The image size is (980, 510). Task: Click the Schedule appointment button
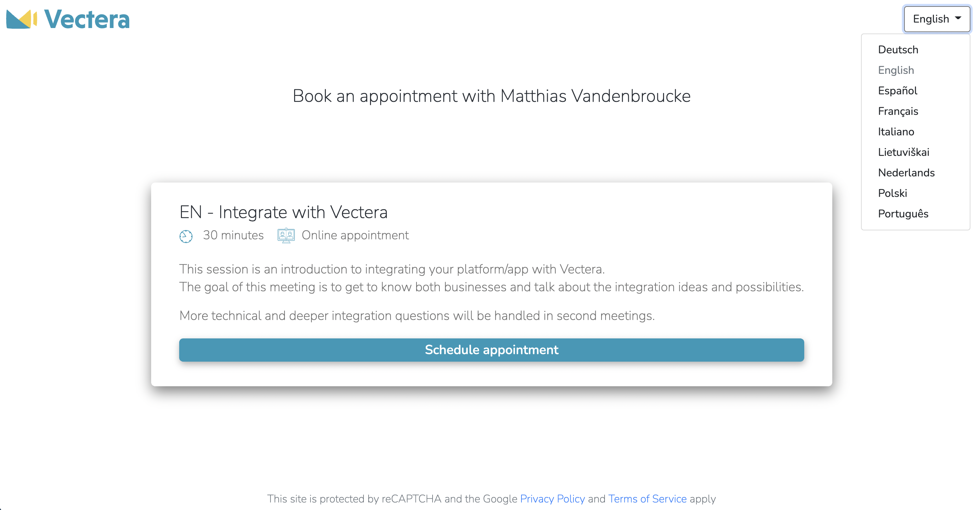click(491, 350)
